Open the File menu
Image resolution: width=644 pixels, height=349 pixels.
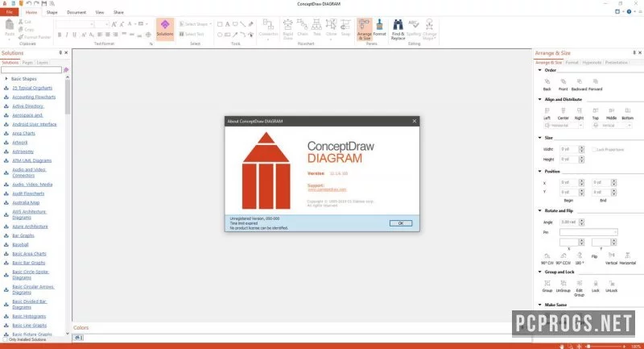(x=9, y=12)
